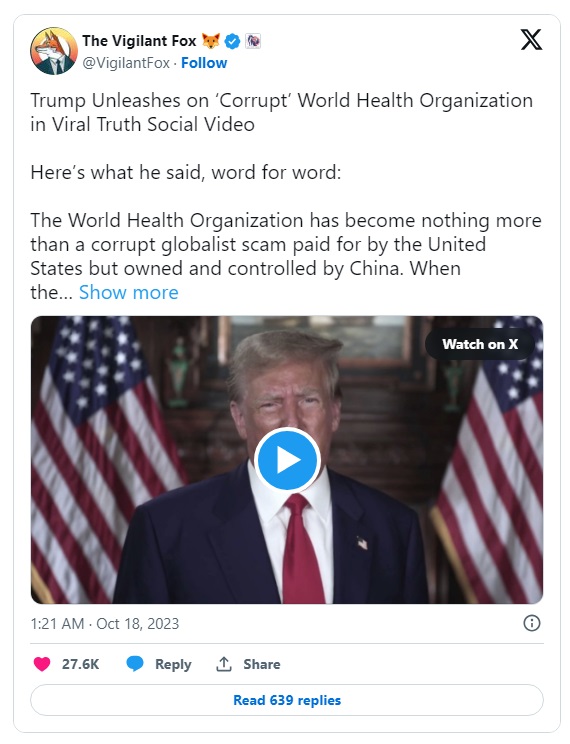Expand tweet text with Show more
Screen dimensions: 570x744
129,292
